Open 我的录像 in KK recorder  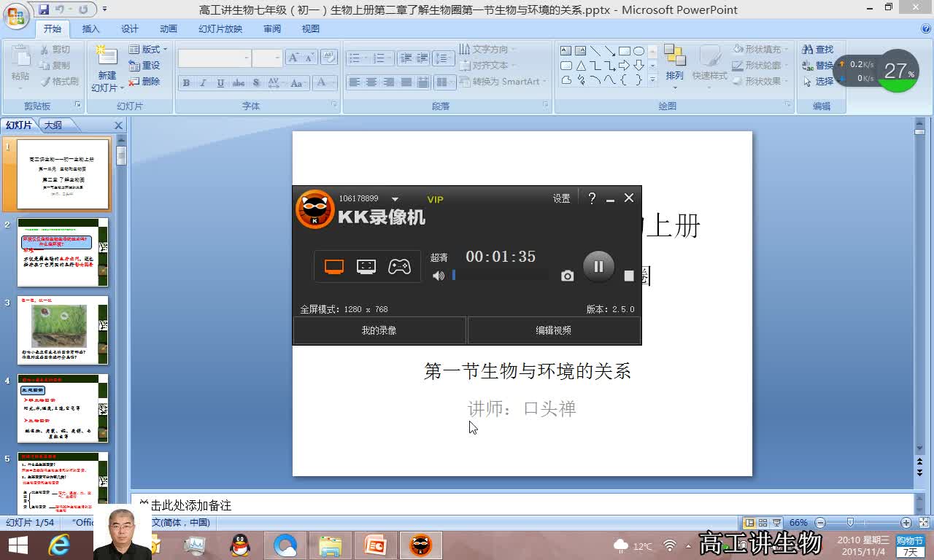pos(379,330)
